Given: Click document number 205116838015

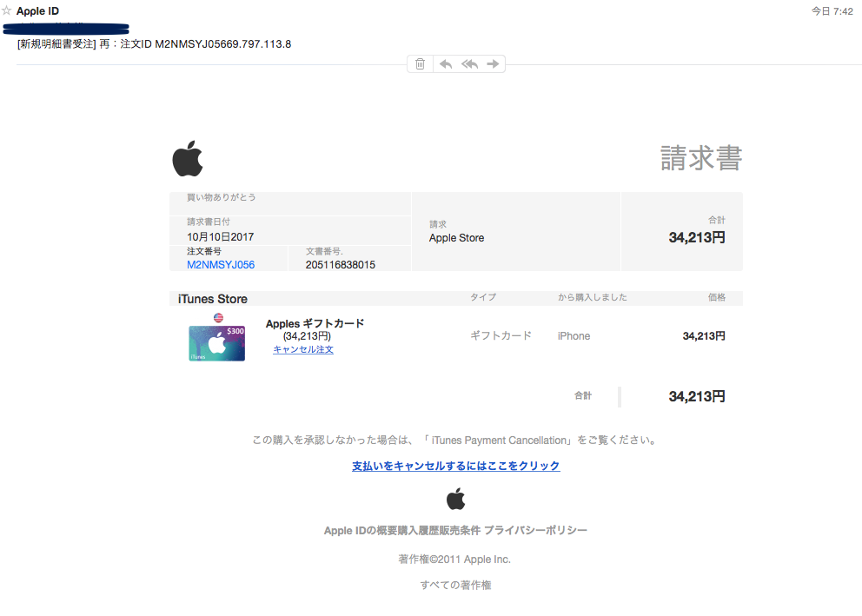Looking at the screenshot, I should (x=341, y=265).
